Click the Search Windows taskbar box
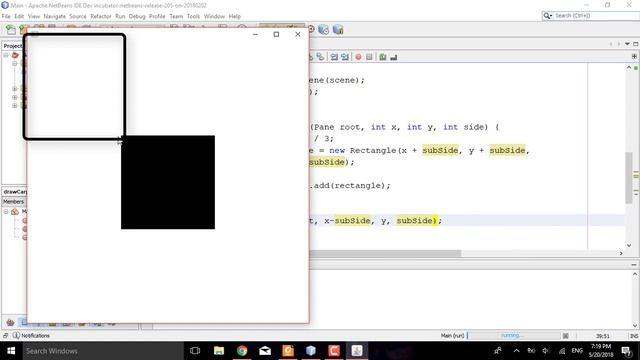 [x=103, y=351]
